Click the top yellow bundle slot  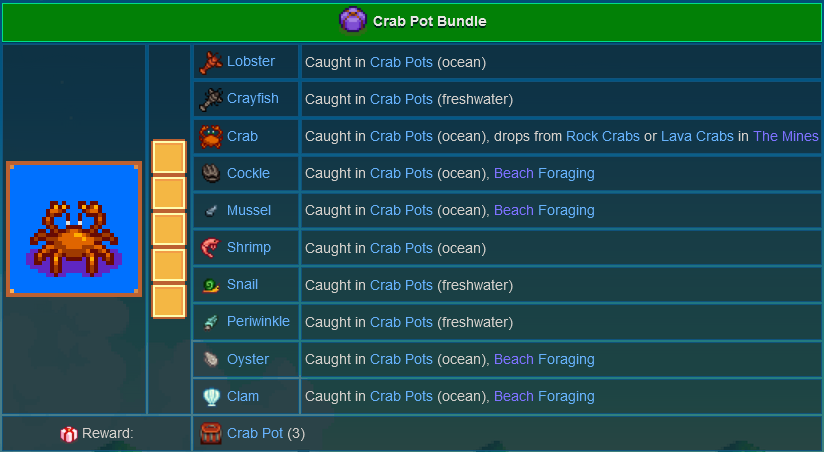(x=169, y=158)
